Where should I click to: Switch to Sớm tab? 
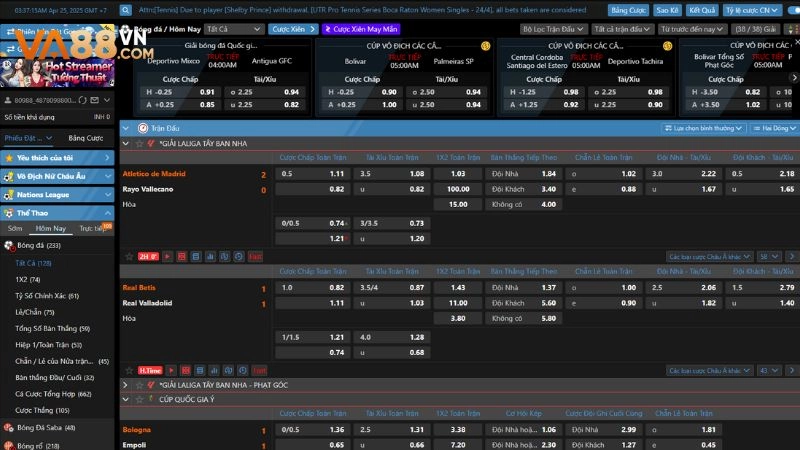click(15, 228)
